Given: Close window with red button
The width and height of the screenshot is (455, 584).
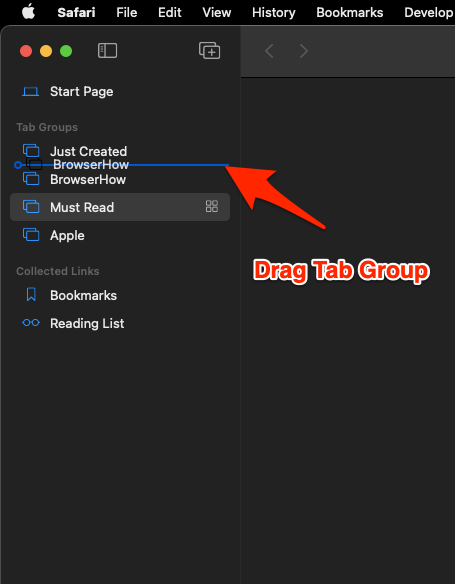Looking at the screenshot, I should (x=26, y=51).
